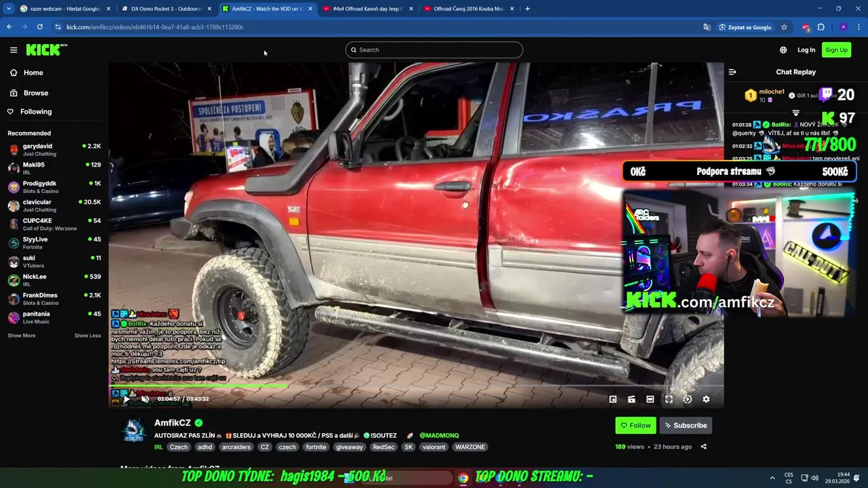Open recommended channel clavicular
The image size is (868, 488).
coord(54,205)
